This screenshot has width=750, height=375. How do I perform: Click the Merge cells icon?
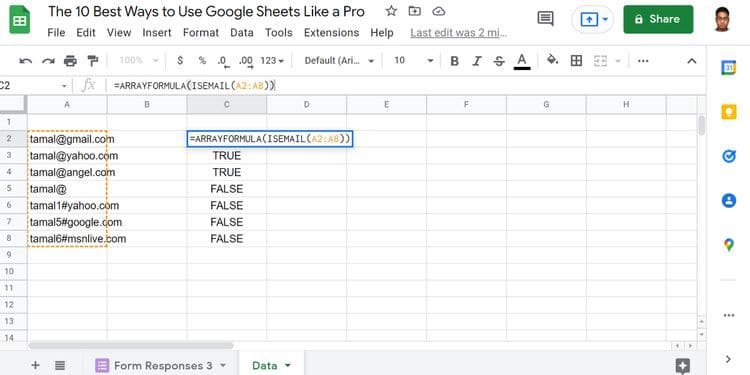coord(600,61)
